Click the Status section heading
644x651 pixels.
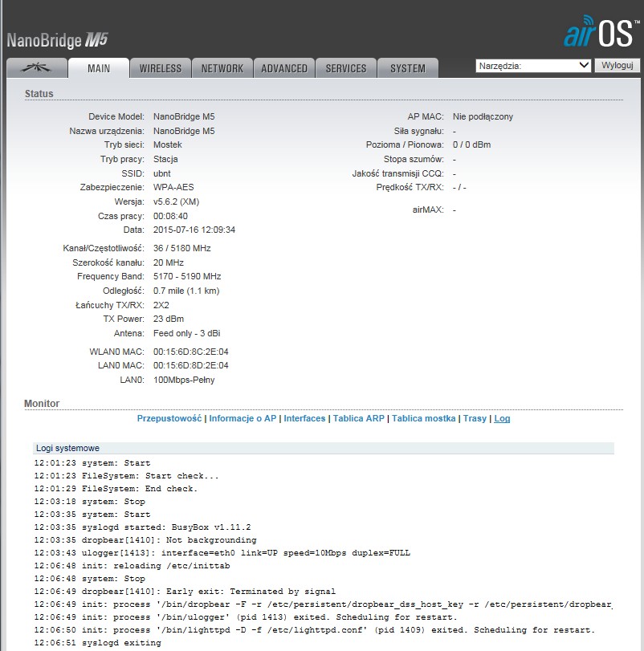[39, 94]
